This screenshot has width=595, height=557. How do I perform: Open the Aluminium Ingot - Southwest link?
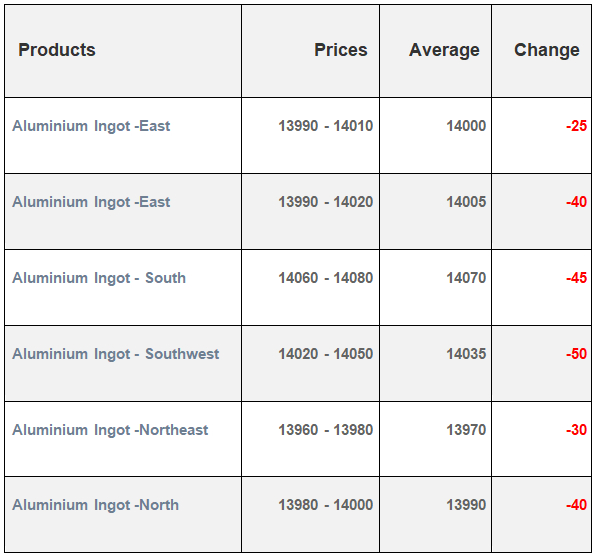coord(116,354)
